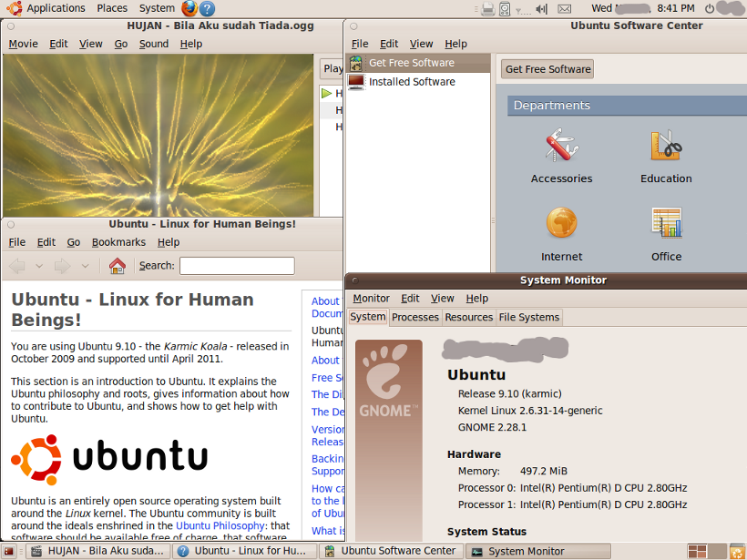747x560 pixels.
Task: Activate Ubuntu Software Center in taskbar
Action: (391, 552)
